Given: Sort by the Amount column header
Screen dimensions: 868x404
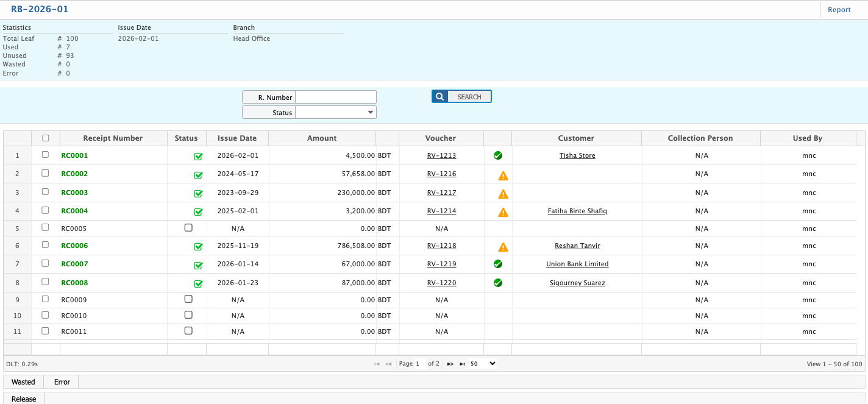Looking at the screenshot, I should pyautogui.click(x=322, y=138).
